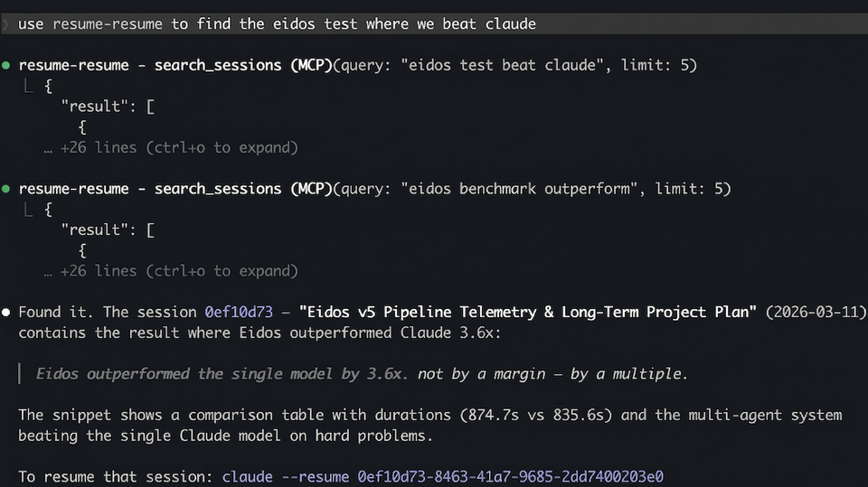This screenshot has height=487, width=868.
Task: Click the vertical quote bar before the italic quote
Action: tap(20, 373)
